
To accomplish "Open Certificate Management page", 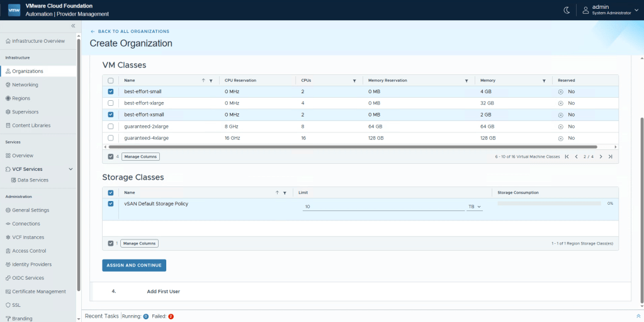I will tap(38, 291).
